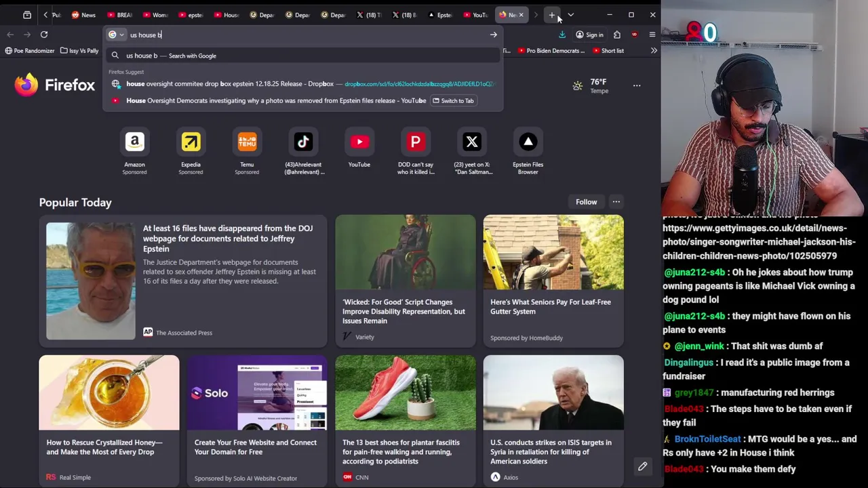This screenshot has height=488, width=868.
Task: Open the weather widget showing 76°F Tempe
Action: pos(589,85)
